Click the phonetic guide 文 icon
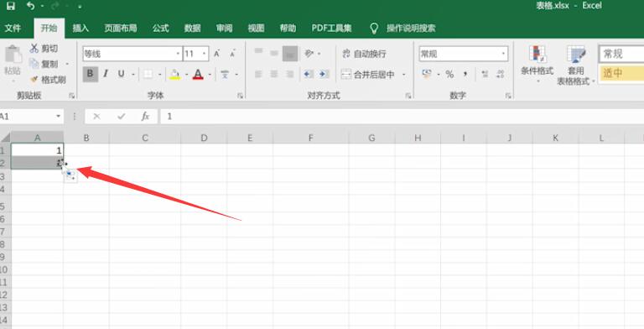The width and height of the screenshot is (644, 329). click(x=225, y=75)
